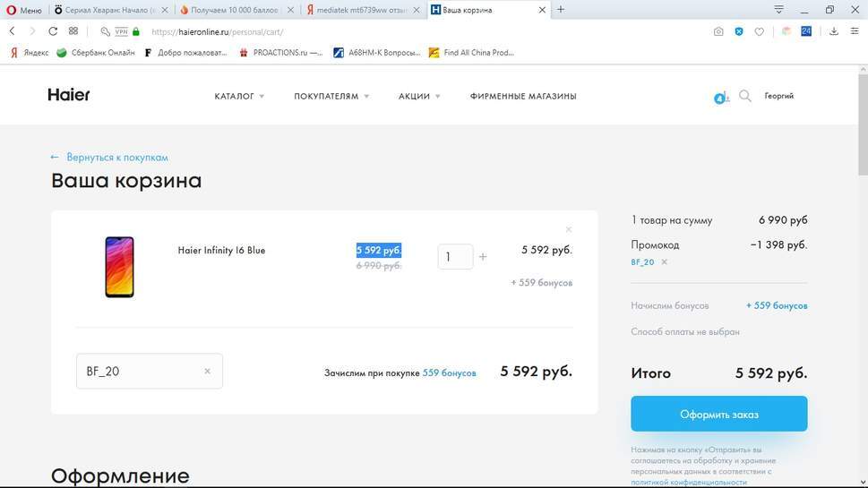Click the Haier logo
The height and width of the screenshot is (488, 868).
click(69, 95)
